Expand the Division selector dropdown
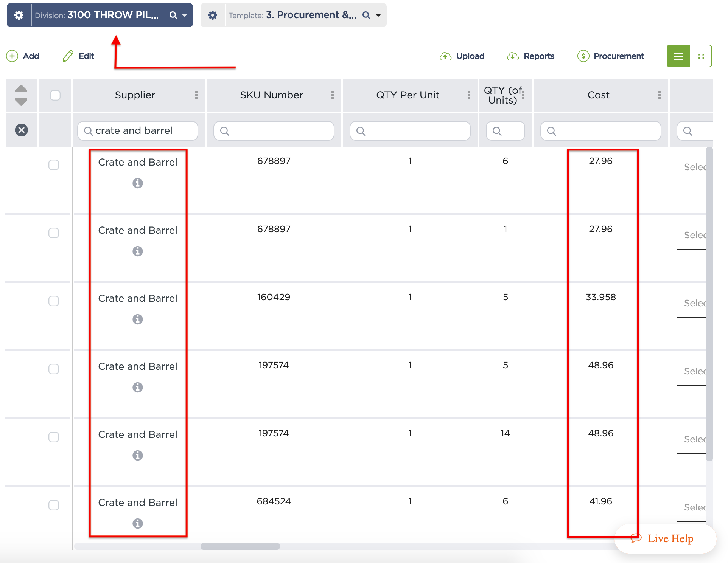The height and width of the screenshot is (563, 728). 185,15
